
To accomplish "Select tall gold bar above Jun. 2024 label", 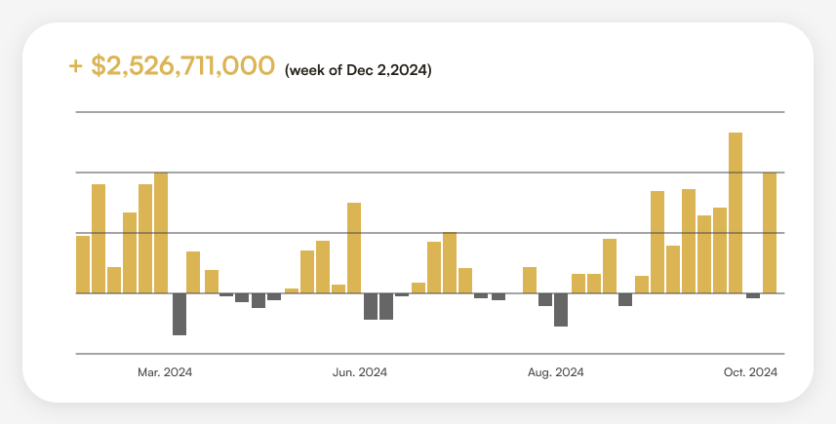I will [x=354, y=248].
